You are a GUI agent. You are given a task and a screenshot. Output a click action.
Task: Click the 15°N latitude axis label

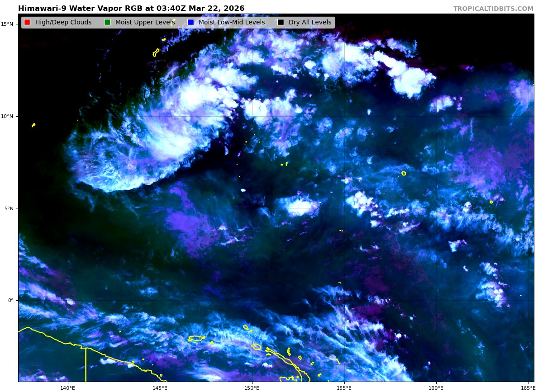[8, 24]
